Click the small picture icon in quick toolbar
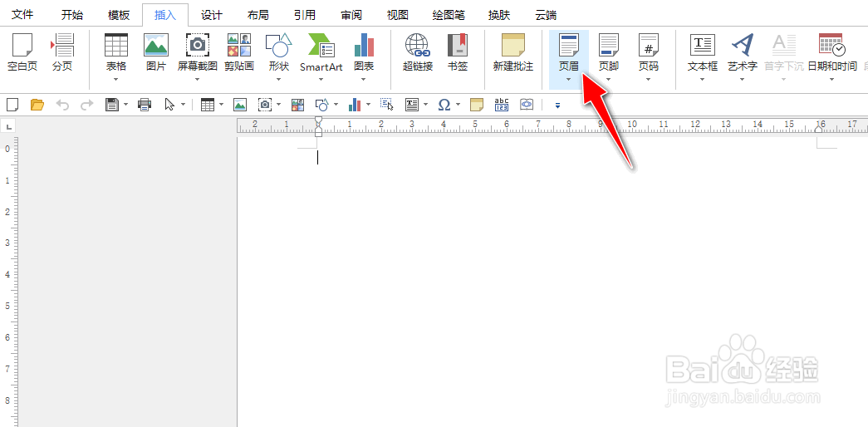The image size is (868, 427). tap(240, 104)
